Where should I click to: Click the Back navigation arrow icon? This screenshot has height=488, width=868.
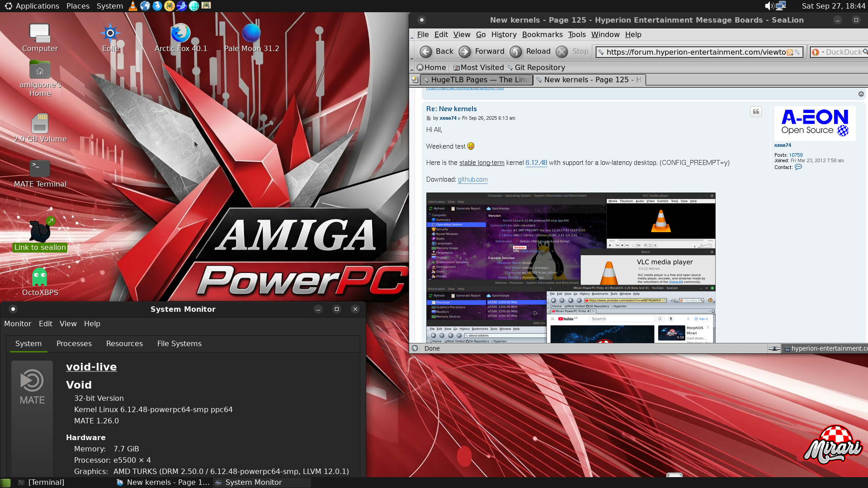(425, 52)
